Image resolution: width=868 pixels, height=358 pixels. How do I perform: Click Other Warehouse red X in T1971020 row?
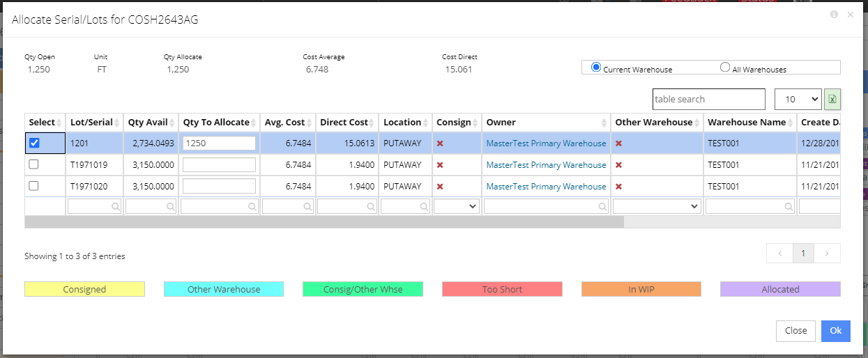tap(618, 187)
